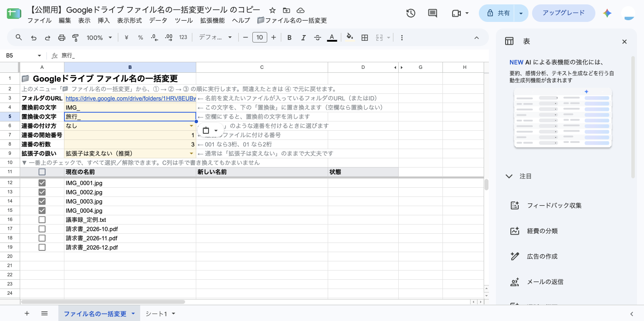This screenshot has width=644, height=321.
Task: Open the text color picker
Action: click(x=332, y=38)
